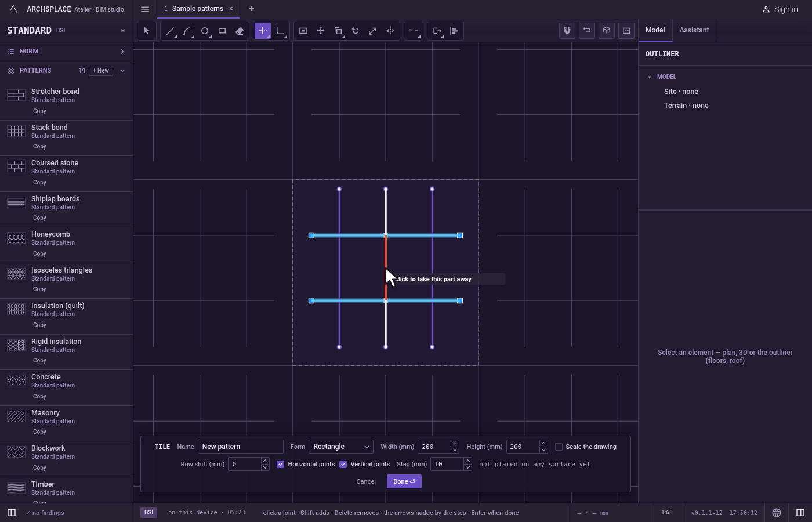Image resolution: width=812 pixels, height=522 pixels.
Task: Select the Scale tool with diagonal arrow
Action: tap(373, 31)
